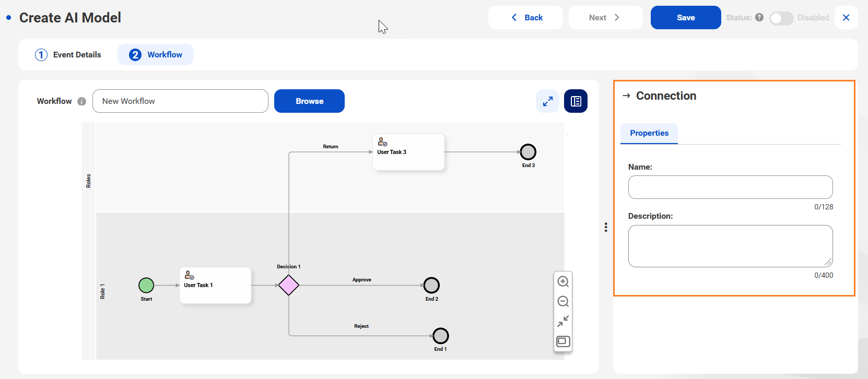Open Workflow field info tooltip icon
868x379 pixels.
click(81, 101)
